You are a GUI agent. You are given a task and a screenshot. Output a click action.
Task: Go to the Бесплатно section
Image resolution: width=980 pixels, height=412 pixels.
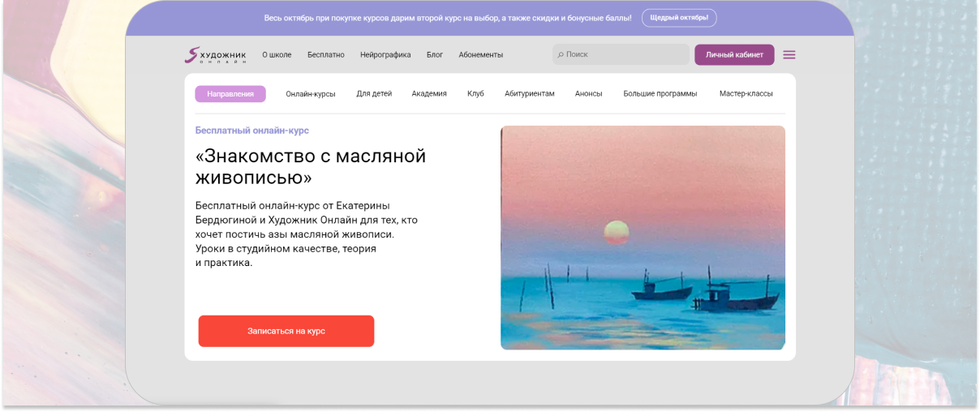pos(325,55)
